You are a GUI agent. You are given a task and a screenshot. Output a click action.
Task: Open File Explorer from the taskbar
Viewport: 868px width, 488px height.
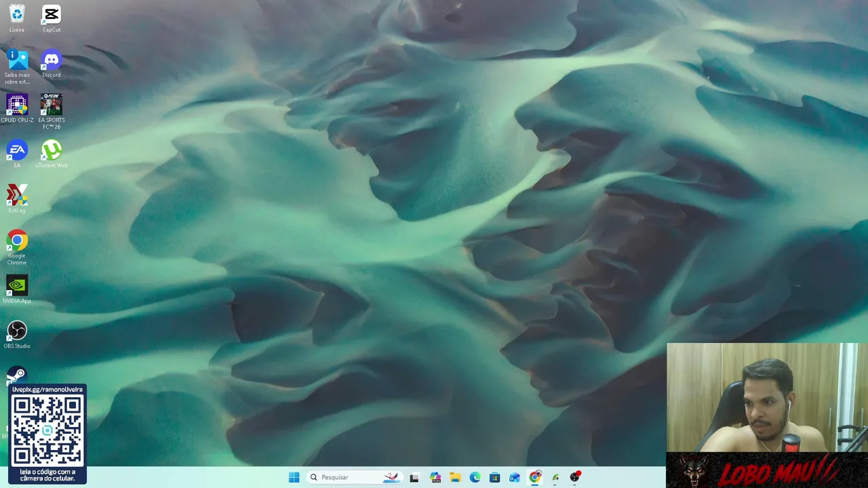(x=455, y=477)
